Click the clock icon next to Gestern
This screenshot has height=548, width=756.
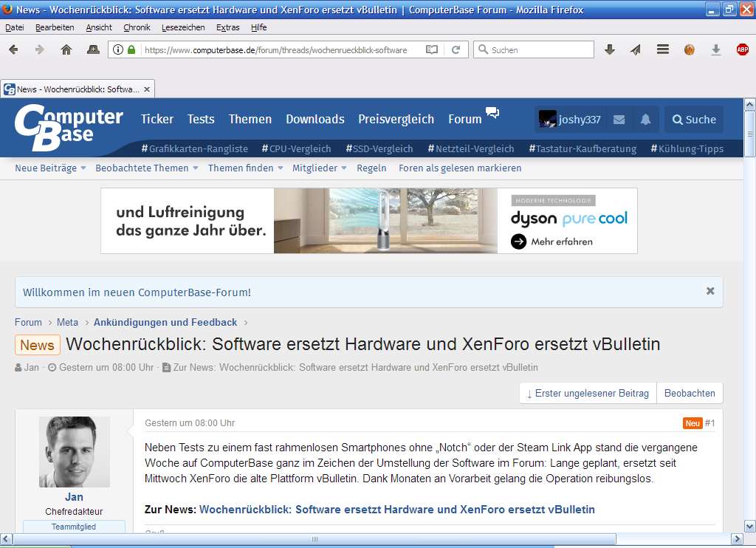click(x=52, y=368)
